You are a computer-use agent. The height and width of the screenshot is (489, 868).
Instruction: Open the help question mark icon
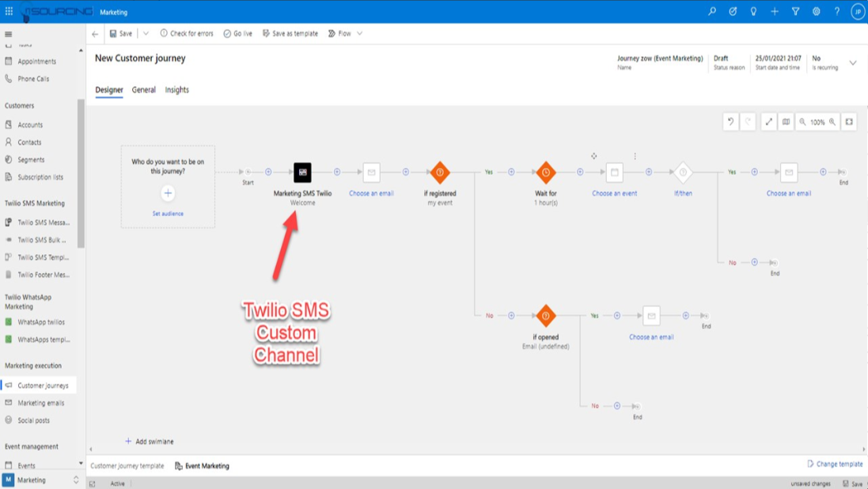(837, 12)
